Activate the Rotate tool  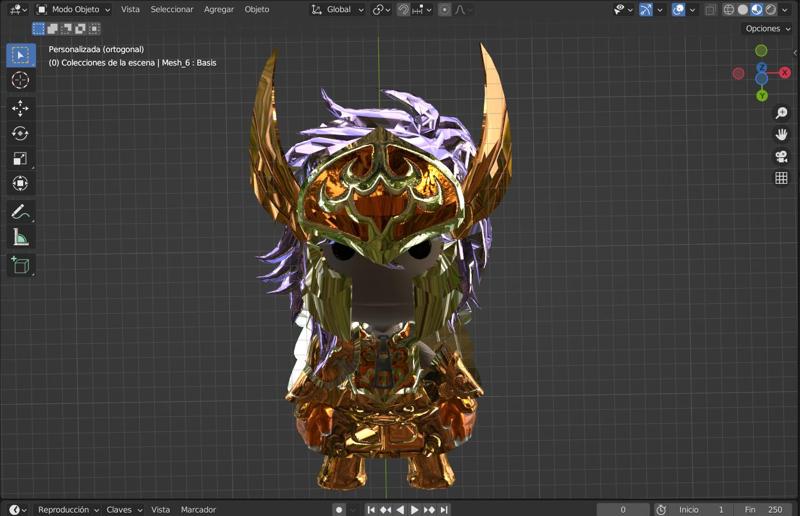(x=20, y=133)
